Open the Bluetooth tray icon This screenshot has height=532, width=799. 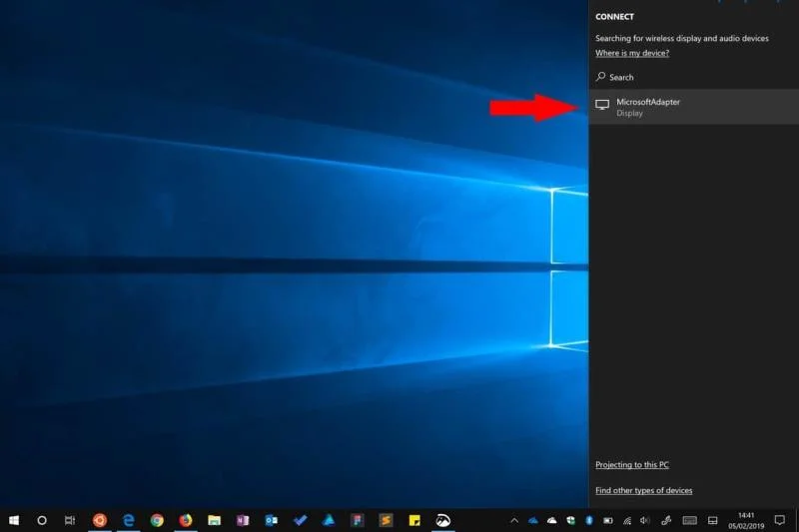(589, 520)
